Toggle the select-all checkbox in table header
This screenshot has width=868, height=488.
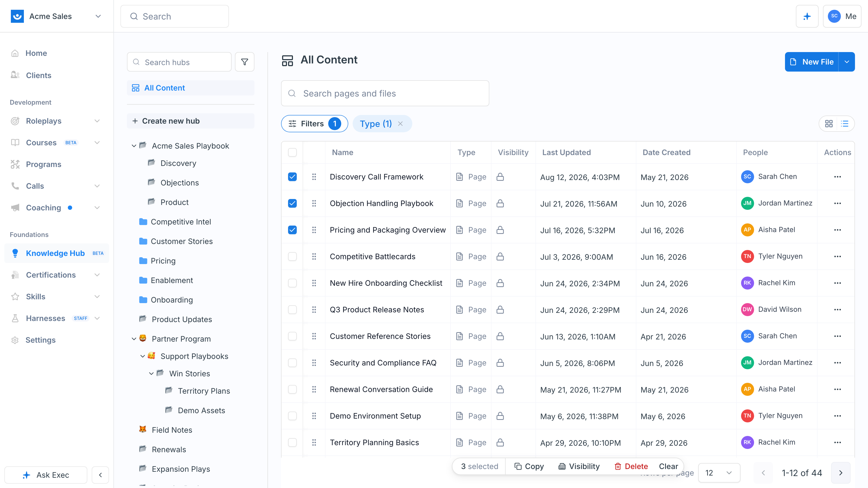coord(292,152)
